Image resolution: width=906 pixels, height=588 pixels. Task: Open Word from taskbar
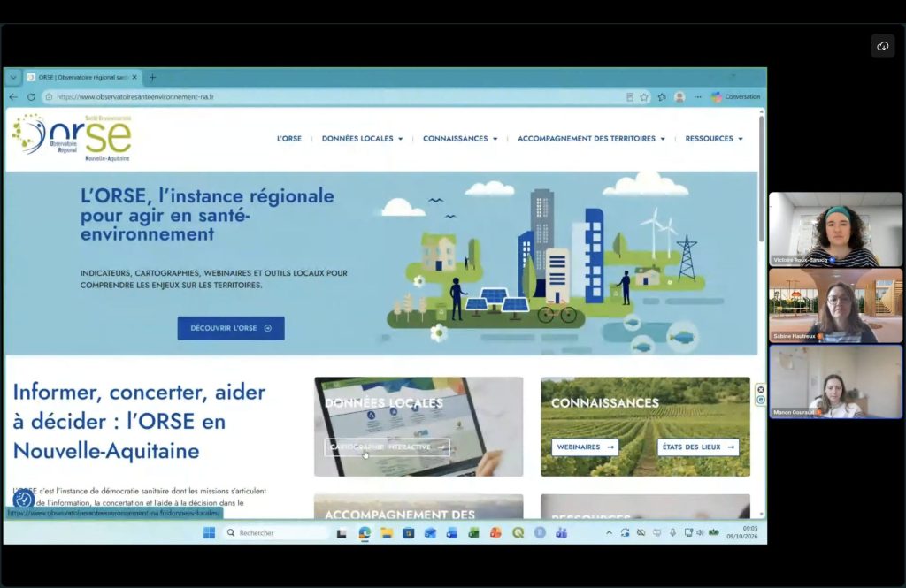(x=452, y=532)
